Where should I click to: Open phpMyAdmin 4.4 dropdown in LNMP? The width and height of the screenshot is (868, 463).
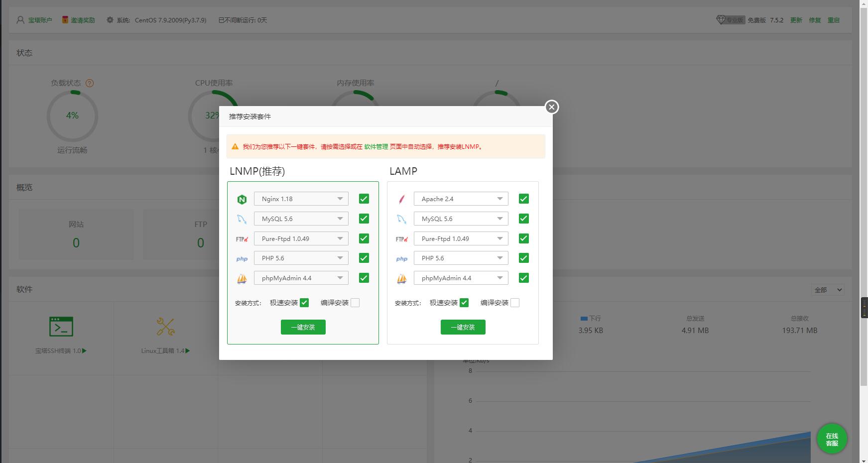pos(301,278)
